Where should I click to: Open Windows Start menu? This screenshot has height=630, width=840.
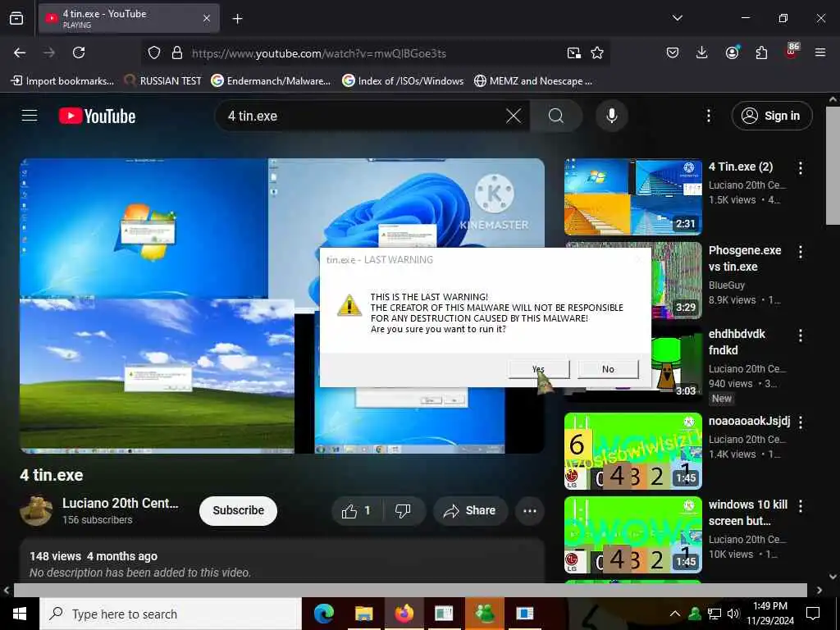[x=20, y=614]
